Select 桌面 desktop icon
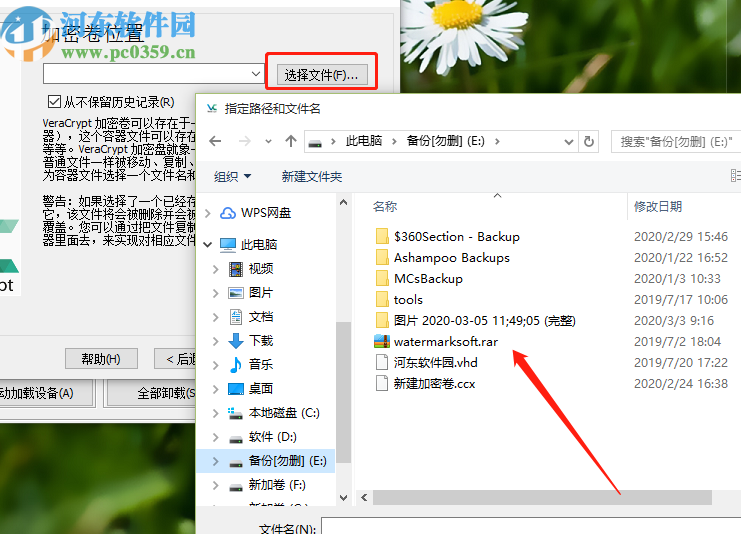This screenshot has height=534, width=741. [x=236, y=389]
